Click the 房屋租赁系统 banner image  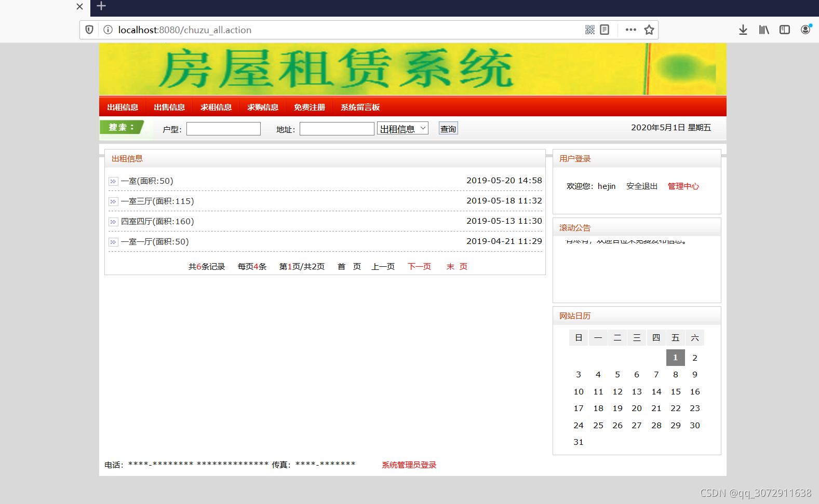point(413,69)
